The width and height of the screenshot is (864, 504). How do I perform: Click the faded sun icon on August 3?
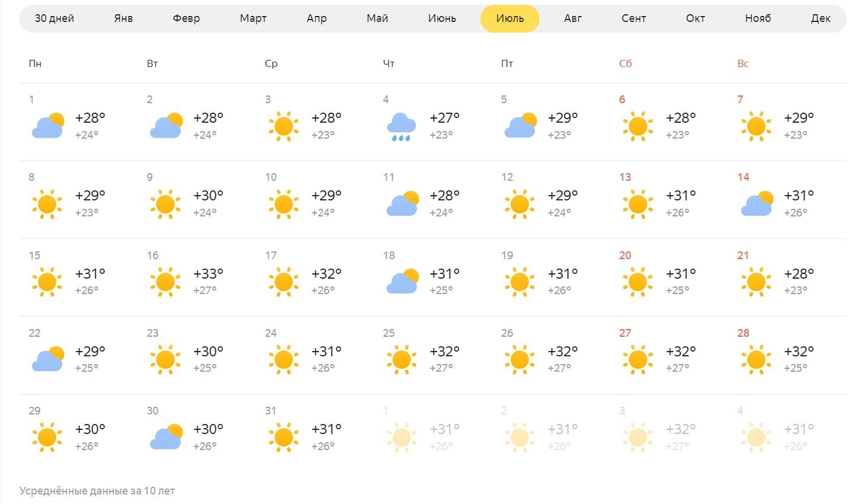(637, 437)
